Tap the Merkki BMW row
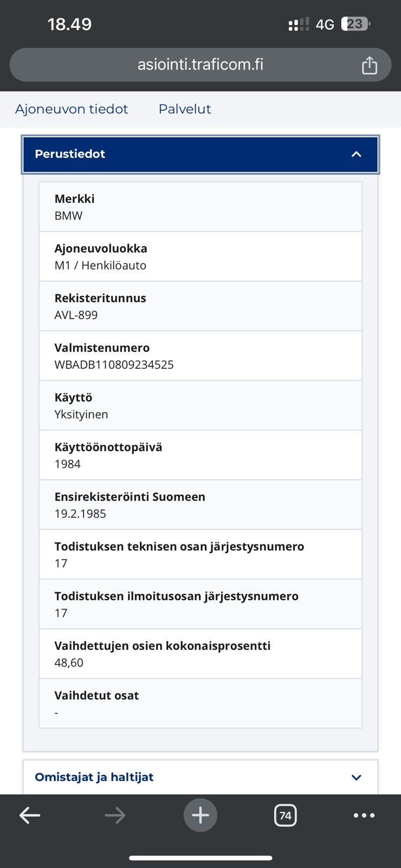 [200, 207]
